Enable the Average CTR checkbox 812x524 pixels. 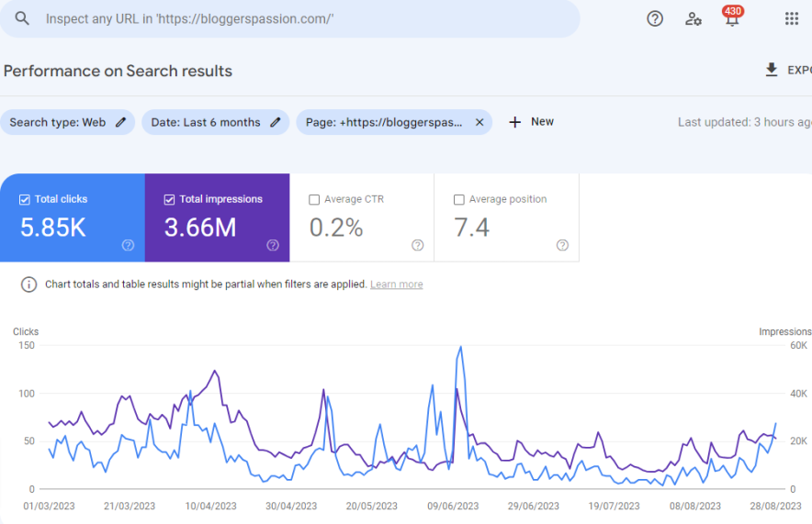(x=314, y=199)
